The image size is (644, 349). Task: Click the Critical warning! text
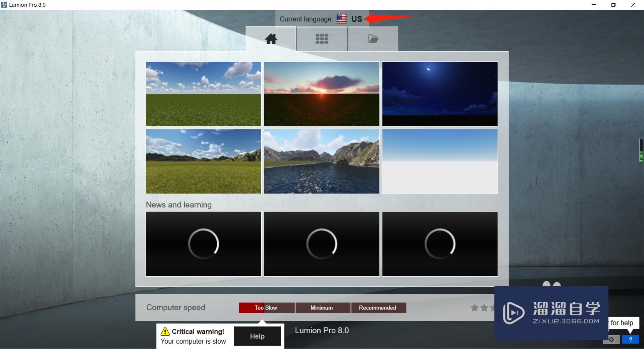click(x=198, y=332)
